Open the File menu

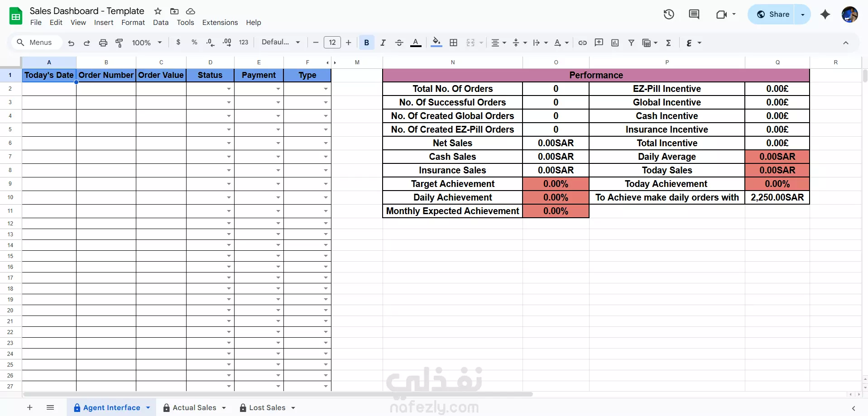(x=36, y=23)
